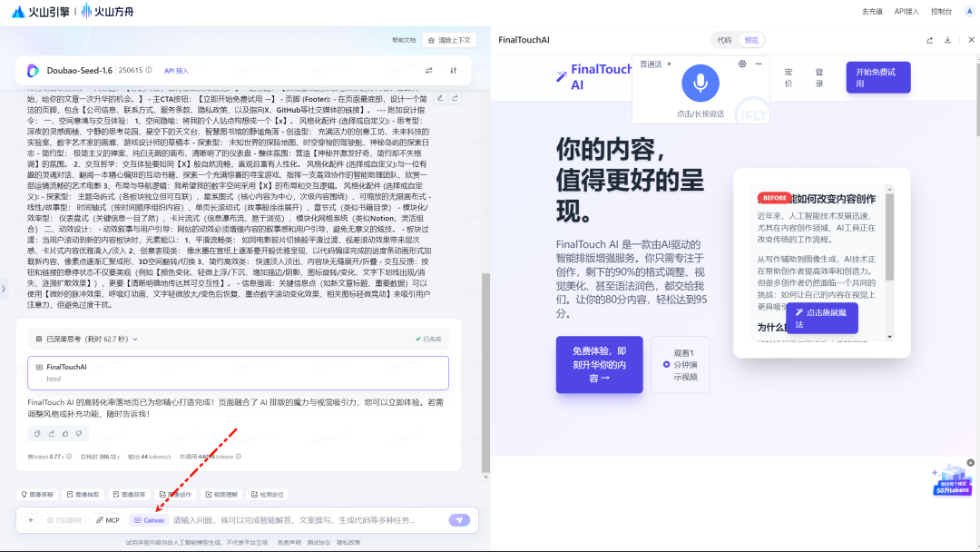Toggle the 开启联网 web search option
Image resolution: width=980 pixels, height=552 pixels.
[x=64, y=520]
